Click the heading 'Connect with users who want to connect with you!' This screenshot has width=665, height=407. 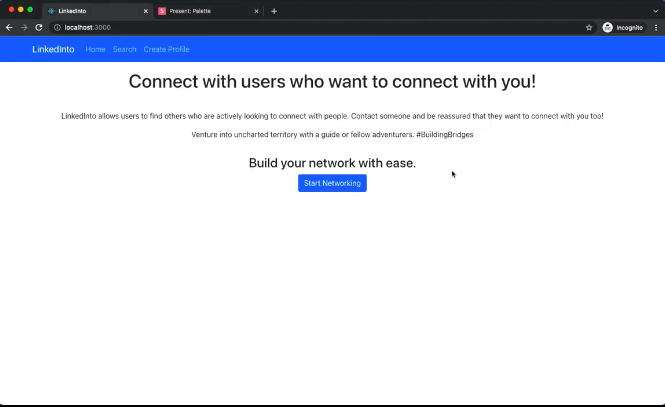point(332,81)
